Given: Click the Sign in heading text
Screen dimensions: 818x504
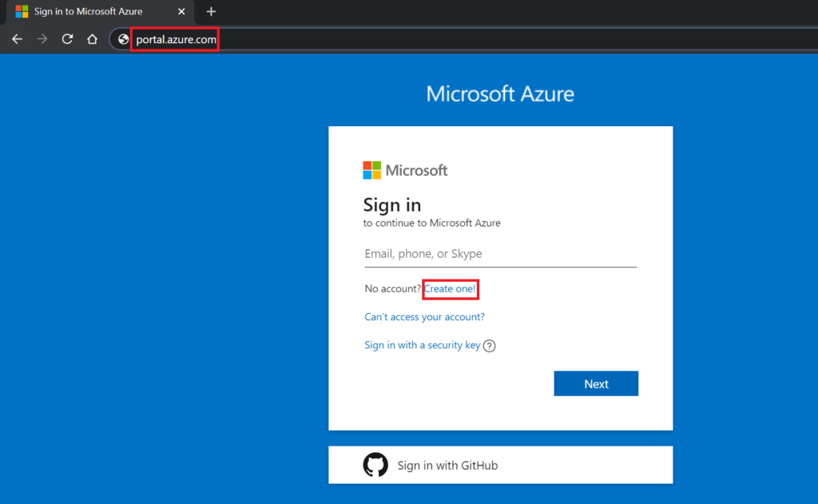Looking at the screenshot, I should point(391,205).
